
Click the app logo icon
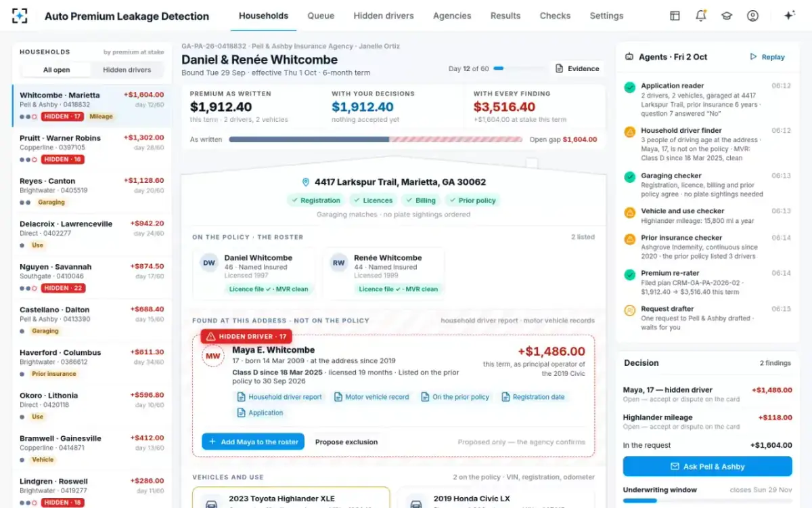pos(20,16)
